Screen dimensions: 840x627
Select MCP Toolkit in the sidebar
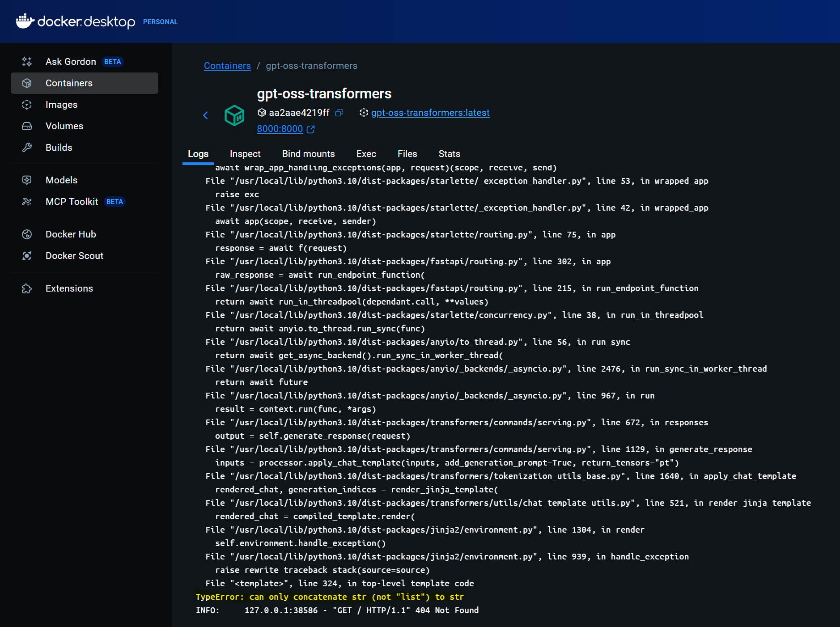tap(85, 202)
